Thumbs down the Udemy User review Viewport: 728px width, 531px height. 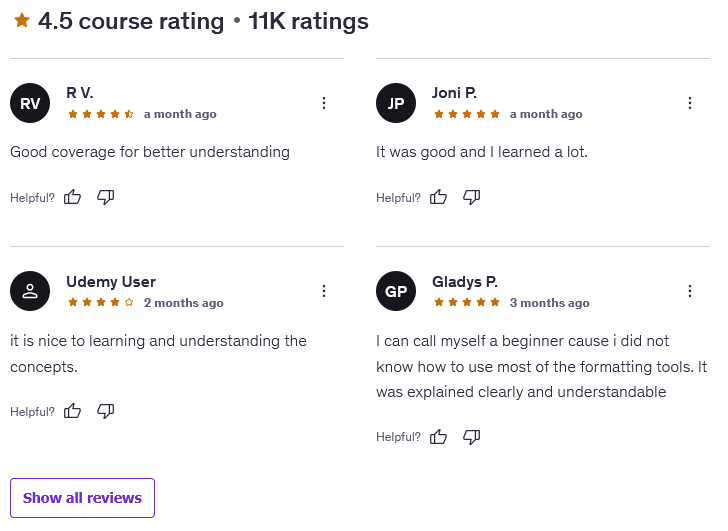[x=106, y=411]
